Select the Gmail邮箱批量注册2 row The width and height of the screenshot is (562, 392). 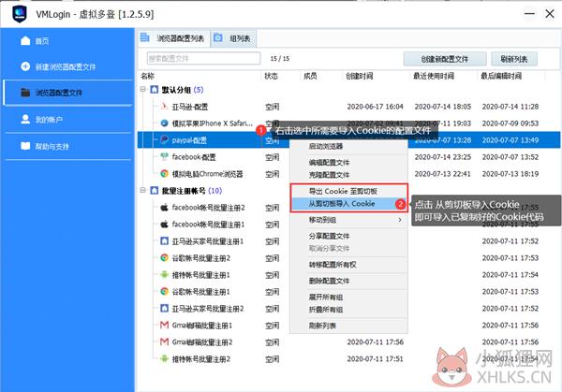pos(348,341)
